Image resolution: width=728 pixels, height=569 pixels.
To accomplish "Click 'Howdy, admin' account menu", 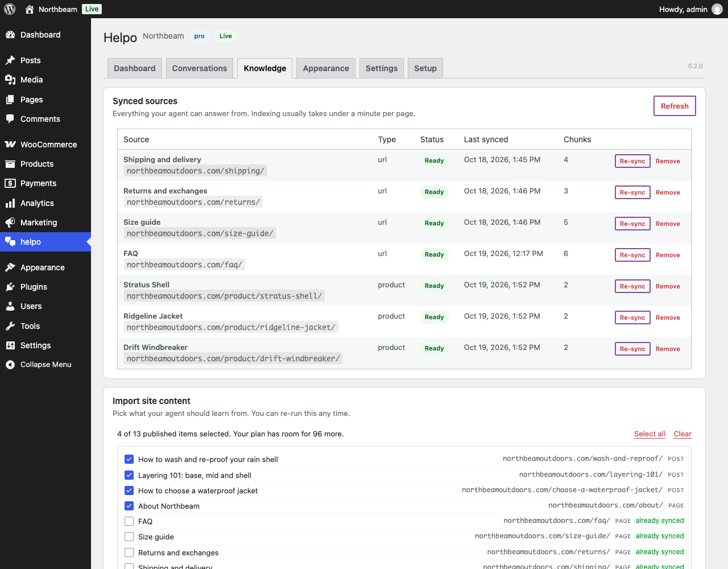I will click(690, 9).
